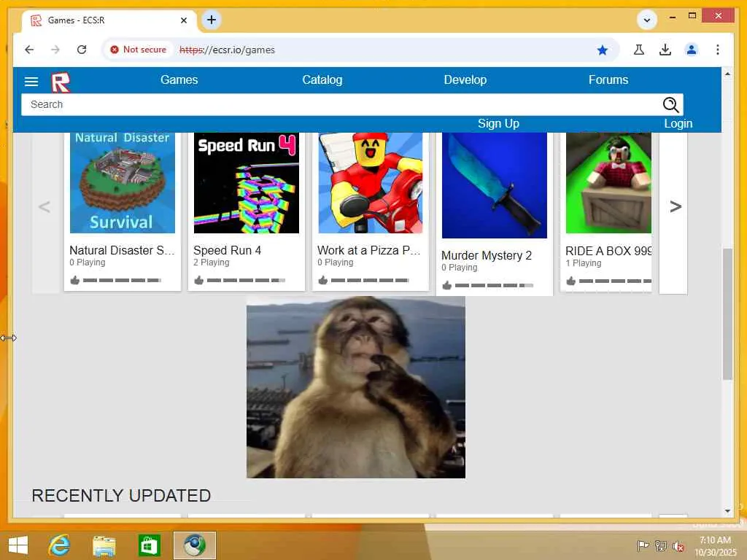
Task: Launch Internet Explorer from taskbar
Action: click(59, 545)
